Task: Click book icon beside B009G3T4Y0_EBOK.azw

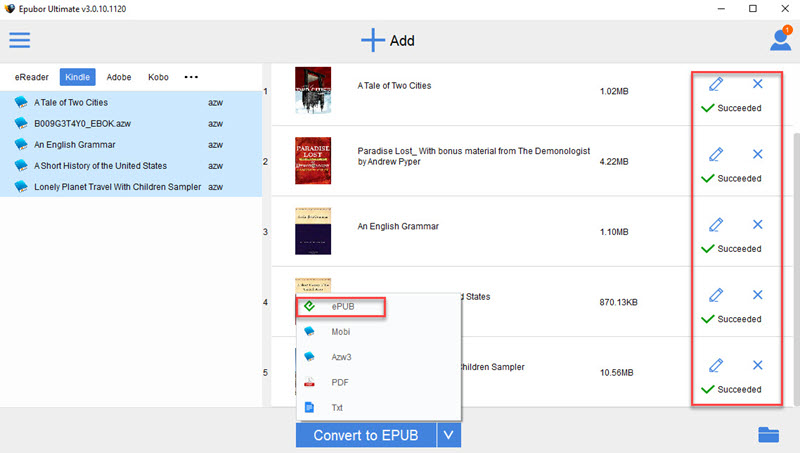Action: click(x=21, y=123)
